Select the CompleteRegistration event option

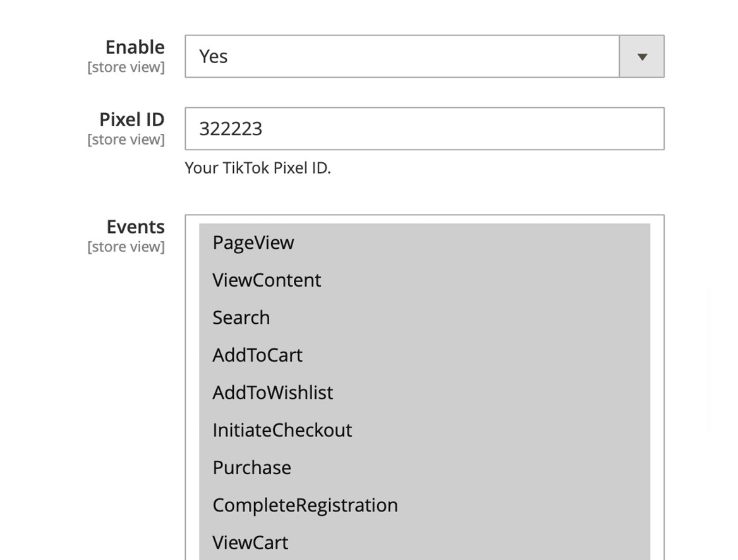[305, 505]
